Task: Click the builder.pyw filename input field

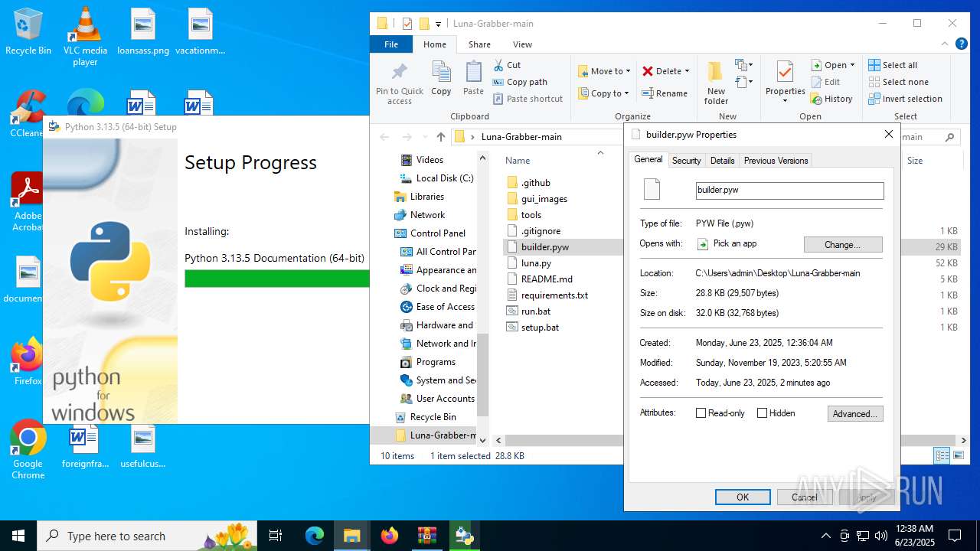Action: (x=789, y=190)
